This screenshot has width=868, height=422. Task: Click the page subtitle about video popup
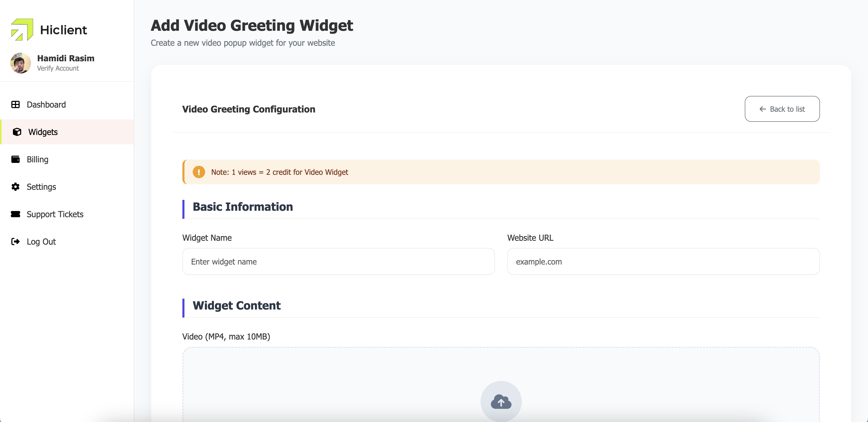[x=243, y=43]
